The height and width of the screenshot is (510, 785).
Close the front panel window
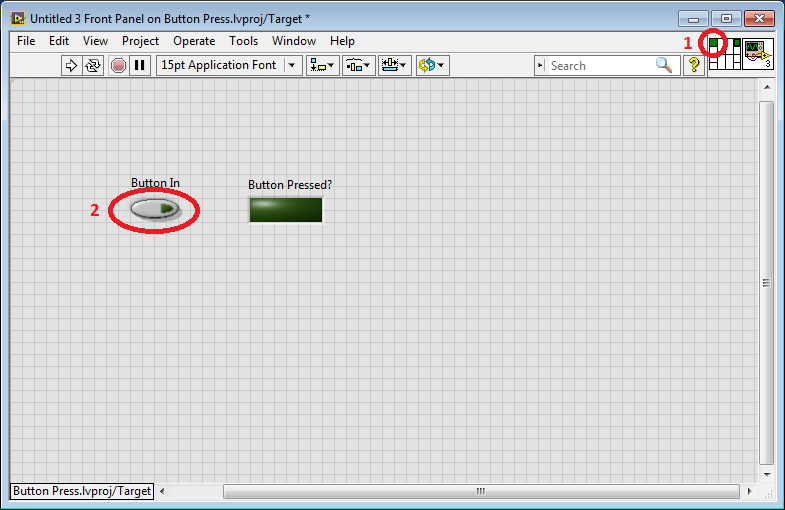coord(759,19)
